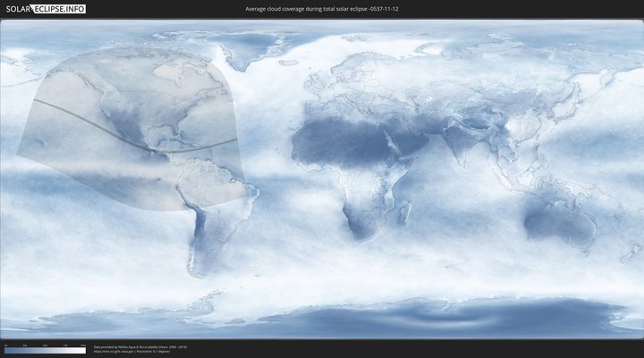Click the NASA Aqua & Terra satellite data credit
This screenshot has height=358, width=644.
pyautogui.click(x=139, y=346)
